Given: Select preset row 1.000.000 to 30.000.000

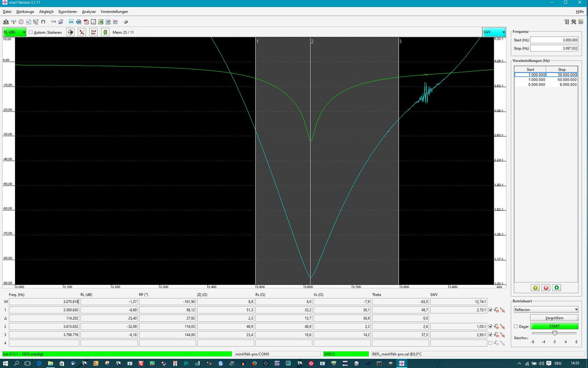Looking at the screenshot, I should coord(546,75).
